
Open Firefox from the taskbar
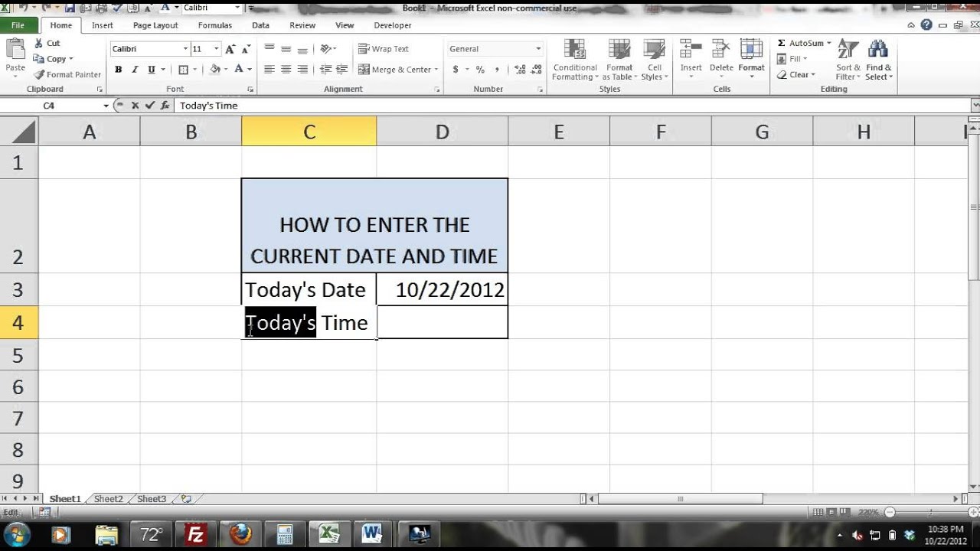click(240, 533)
